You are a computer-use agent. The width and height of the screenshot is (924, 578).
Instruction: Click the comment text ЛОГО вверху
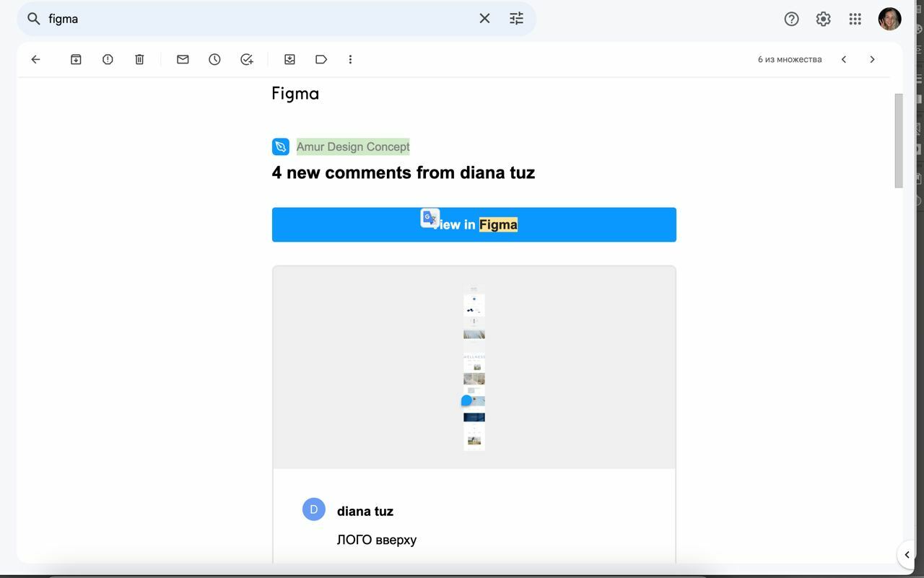tap(376, 540)
